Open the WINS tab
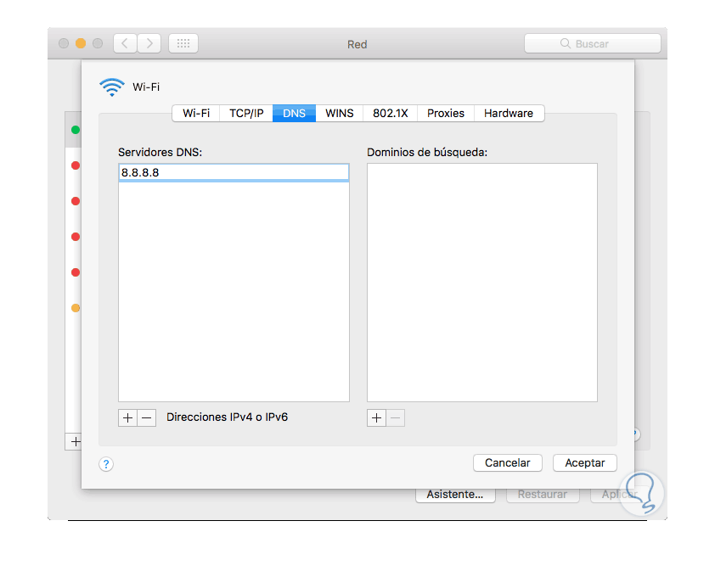 point(340,114)
